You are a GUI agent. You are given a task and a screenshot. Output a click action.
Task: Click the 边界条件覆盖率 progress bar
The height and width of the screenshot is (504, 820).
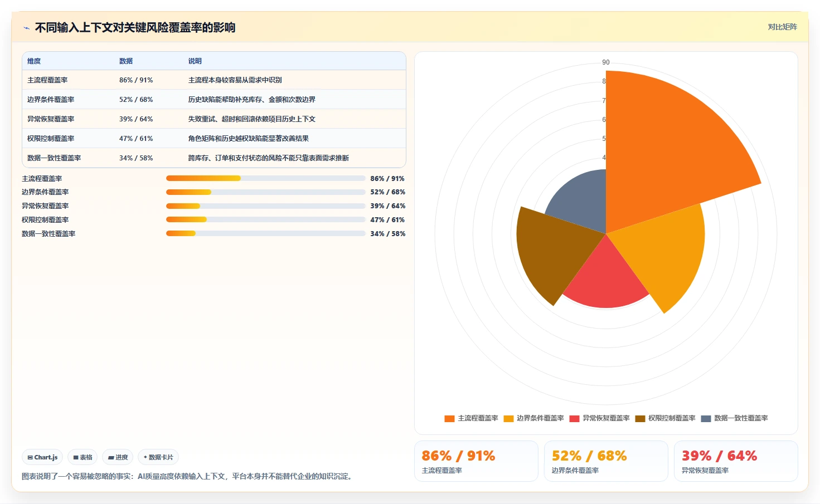coord(265,192)
